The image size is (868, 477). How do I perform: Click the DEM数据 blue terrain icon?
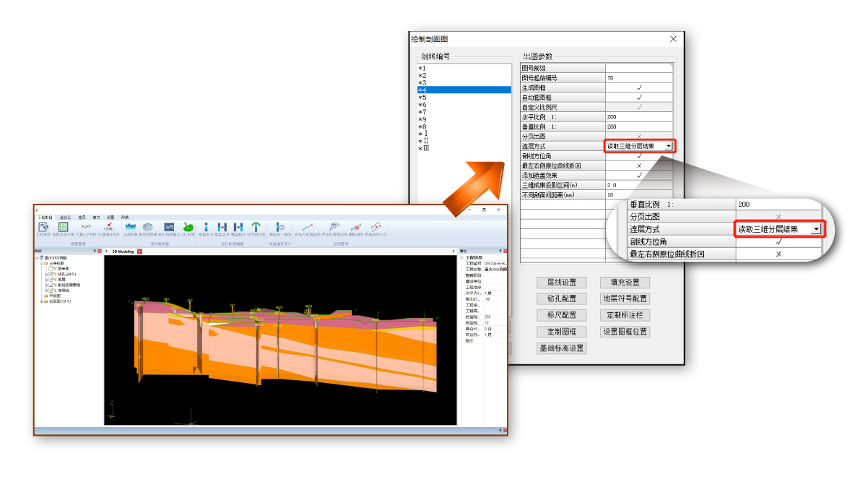131,226
